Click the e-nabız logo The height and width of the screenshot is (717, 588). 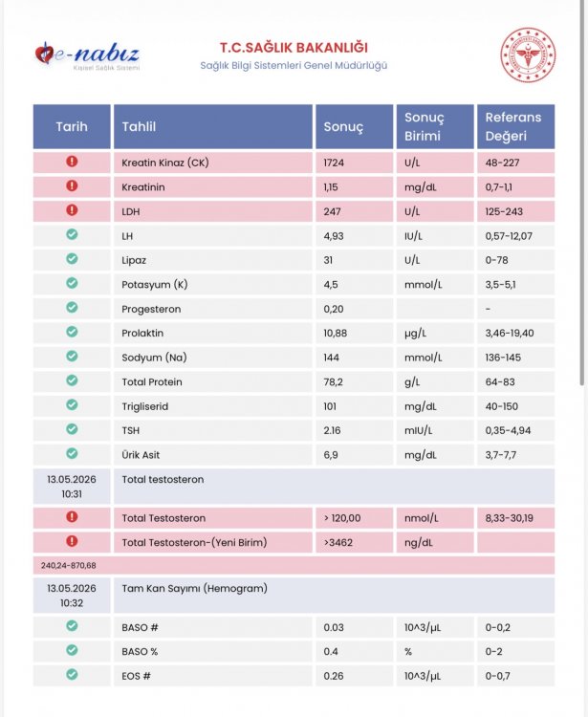(x=87, y=55)
